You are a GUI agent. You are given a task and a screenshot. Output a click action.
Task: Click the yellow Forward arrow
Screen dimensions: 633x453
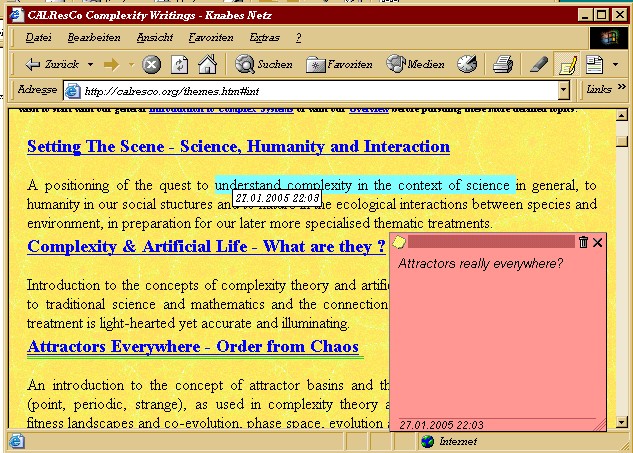111,64
